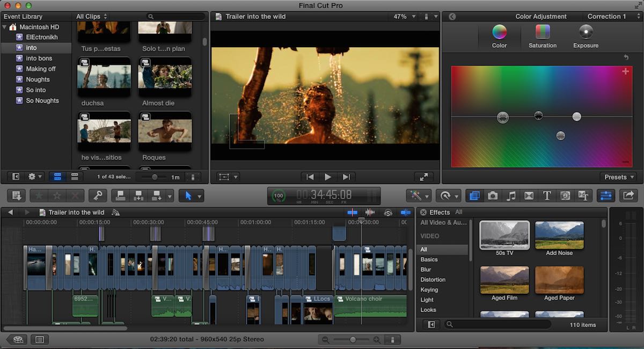This screenshot has height=349, width=644.
Task: Click the Share project icon
Action: point(628,196)
